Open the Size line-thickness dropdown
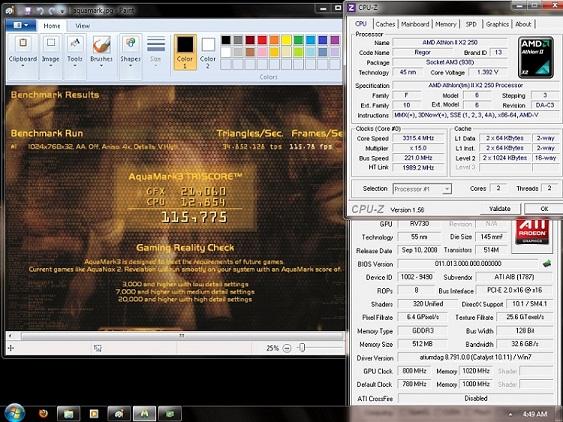 (156, 66)
